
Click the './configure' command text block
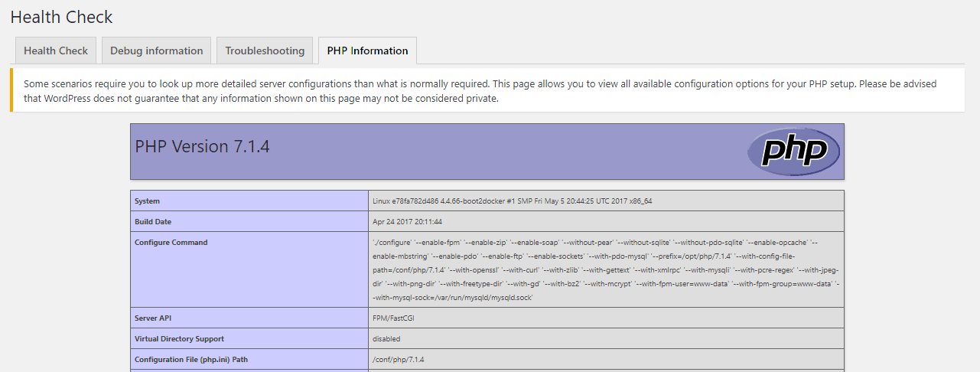pyautogui.click(x=606, y=269)
